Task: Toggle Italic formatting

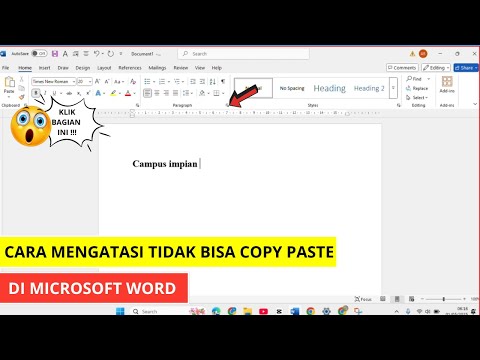Action: tap(45, 93)
